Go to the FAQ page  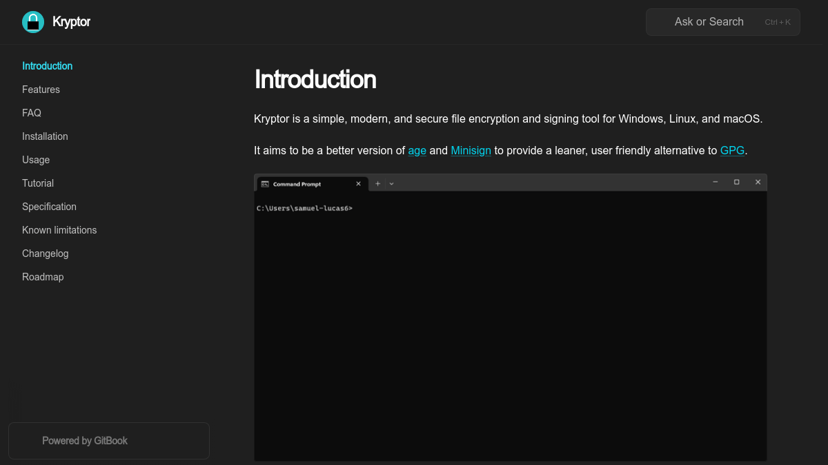(32, 113)
